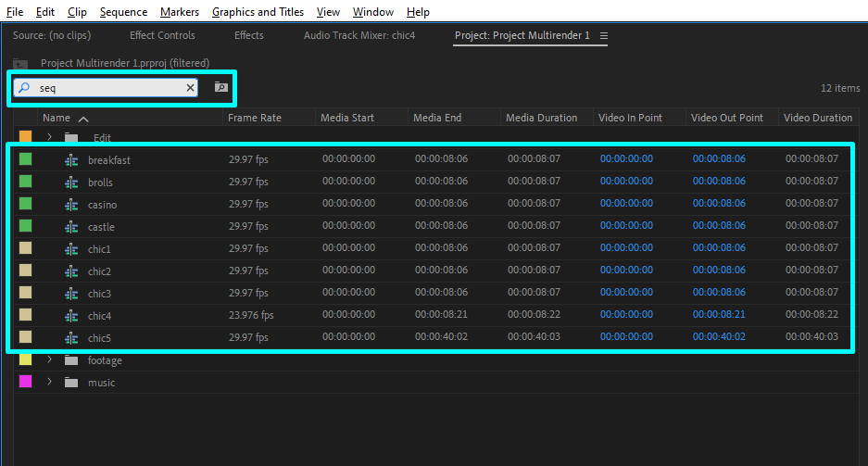Click chic4 Video Out Point 00:00:08:21
The height and width of the screenshot is (466, 868).
[719, 314]
